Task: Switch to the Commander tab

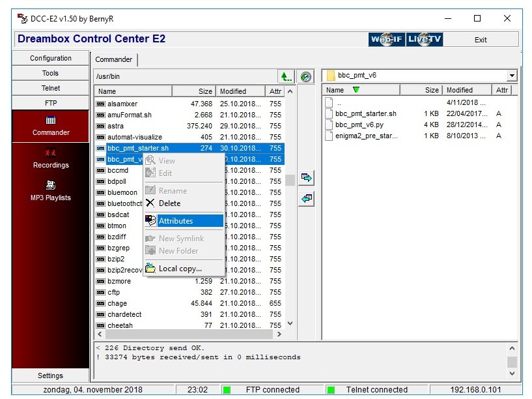Action: (x=114, y=59)
